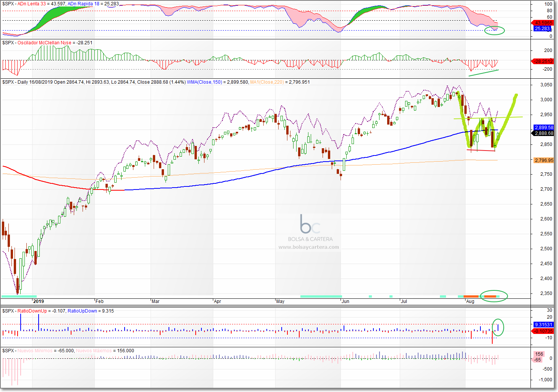Viewport: 558px width, 392px height.
Task: Click the 2,700 price axis label
Action: coord(546,189)
